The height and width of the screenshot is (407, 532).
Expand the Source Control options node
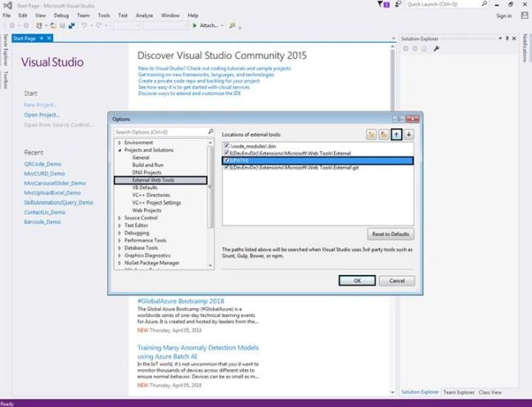[x=119, y=218]
